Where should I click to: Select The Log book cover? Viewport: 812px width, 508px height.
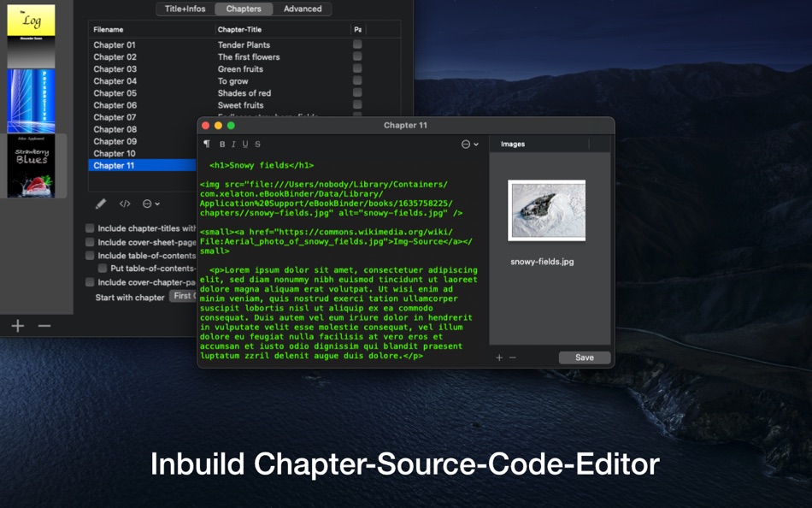31,35
